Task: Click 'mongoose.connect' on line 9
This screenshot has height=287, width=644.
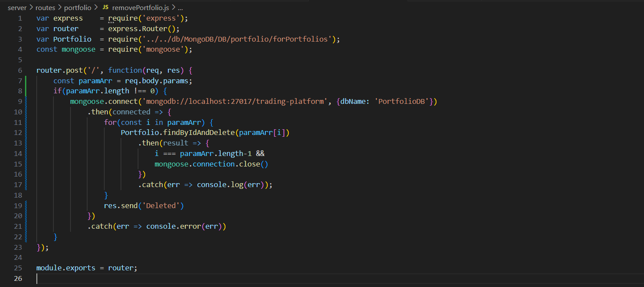Action: (104, 101)
